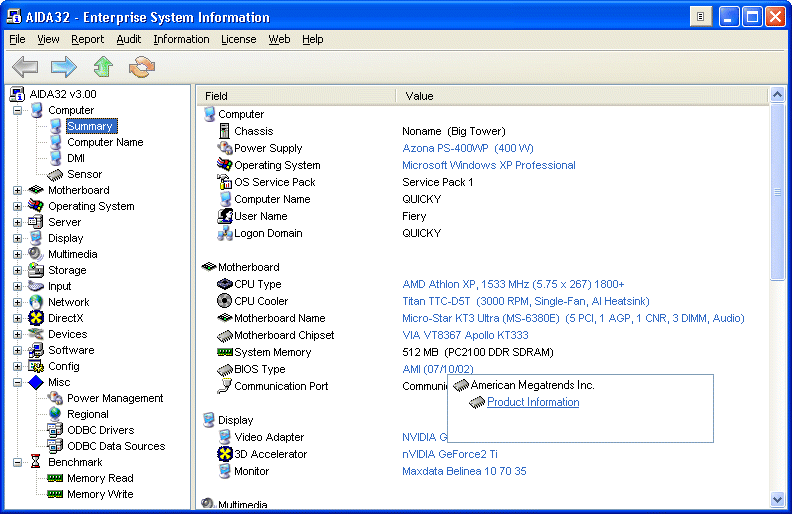792x514 pixels.
Task: Select ODBC Data Sources in tree
Action: (116, 446)
